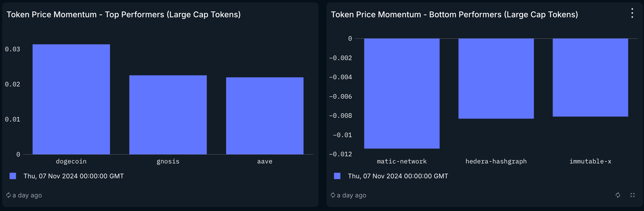Select the gnosis bar
The width and height of the screenshot is (644, 211).
click(x=168, y=115)
